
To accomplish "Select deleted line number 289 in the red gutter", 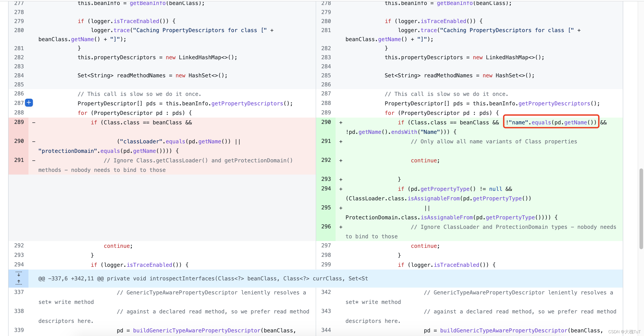I will 19,122.
